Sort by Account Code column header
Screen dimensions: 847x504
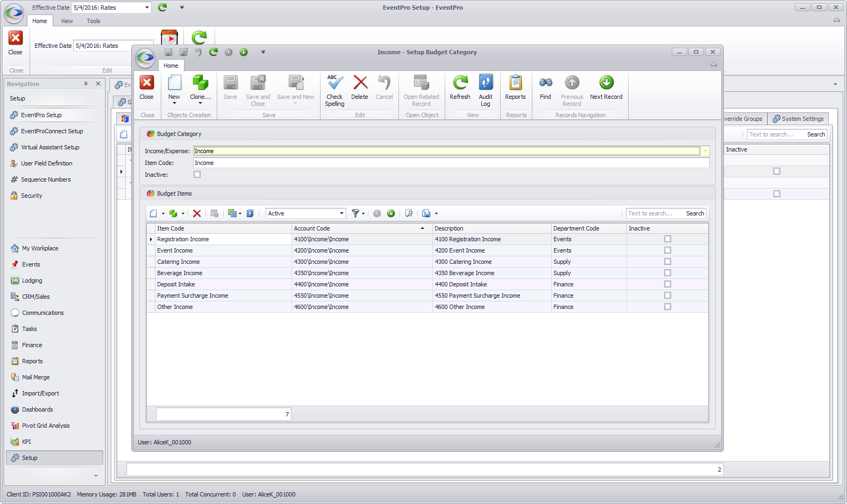point(362,228)
